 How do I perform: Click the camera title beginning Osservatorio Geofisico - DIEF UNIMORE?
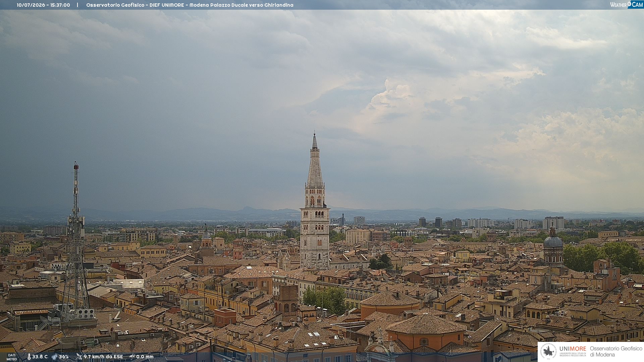pyautogui.click(x=190, y=5)
